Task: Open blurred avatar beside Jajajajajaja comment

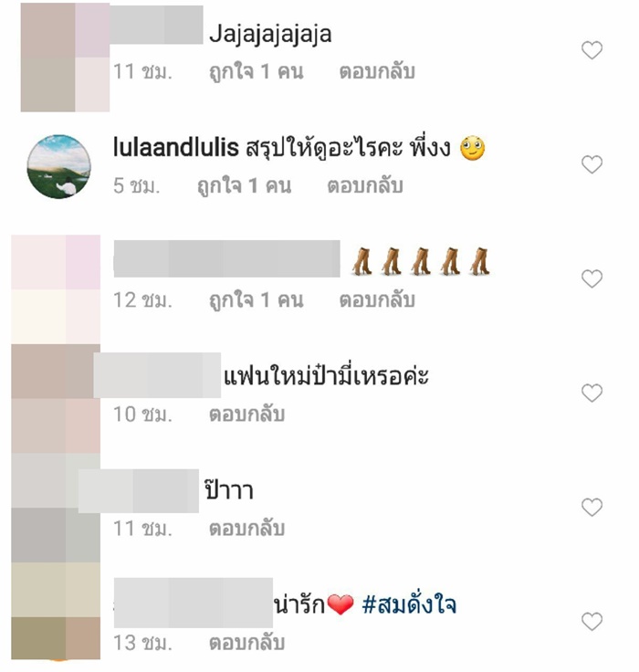Action: (x=65, y=58)
